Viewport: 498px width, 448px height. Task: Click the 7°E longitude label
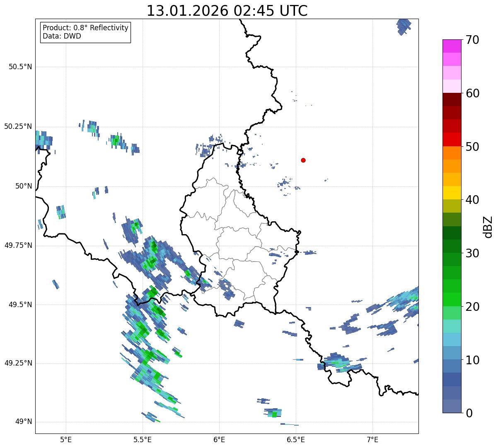click(x=372, y=439)
